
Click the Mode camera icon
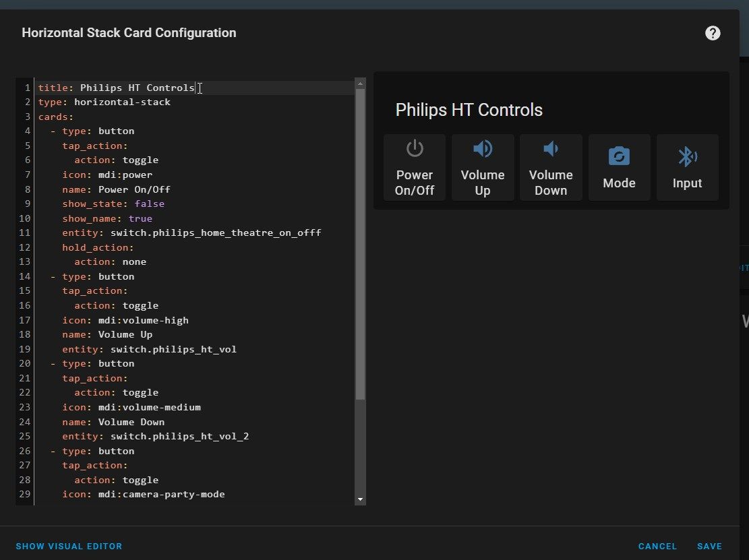pos(619,156)
